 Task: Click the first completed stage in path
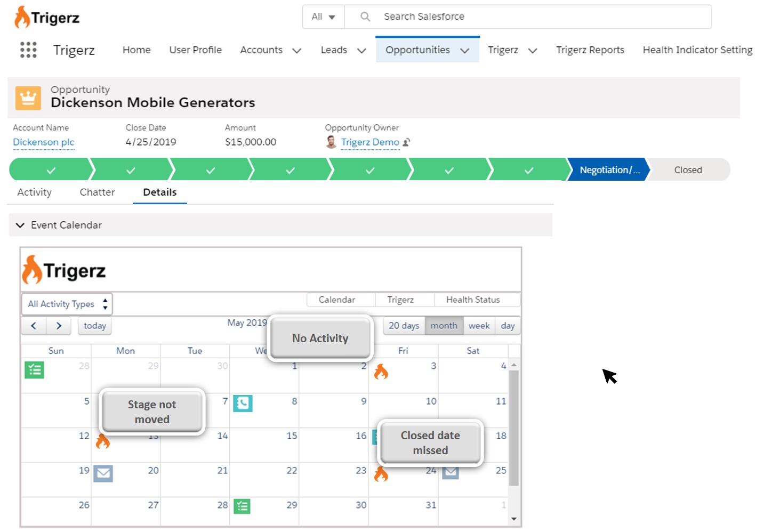pyautogui.click(x=51, y=170)
